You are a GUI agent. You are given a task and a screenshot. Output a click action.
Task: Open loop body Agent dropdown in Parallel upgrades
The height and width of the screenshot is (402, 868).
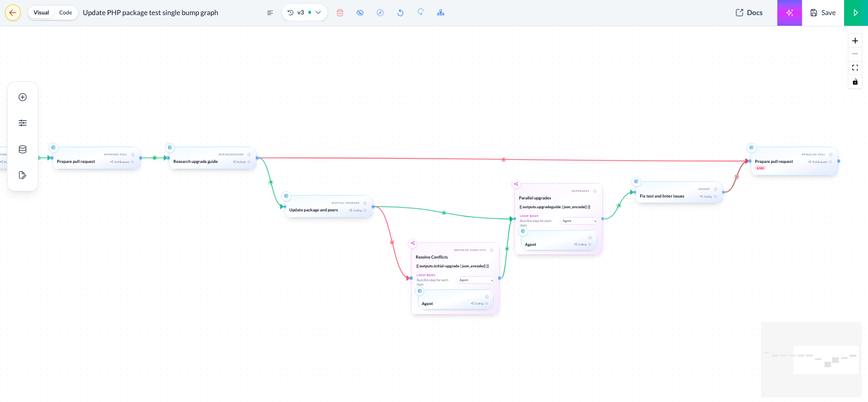tap(579, 221)
